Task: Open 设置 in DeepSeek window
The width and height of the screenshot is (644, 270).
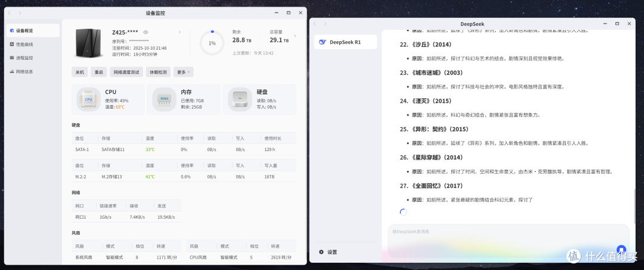Action: click(x=329, y=252)
